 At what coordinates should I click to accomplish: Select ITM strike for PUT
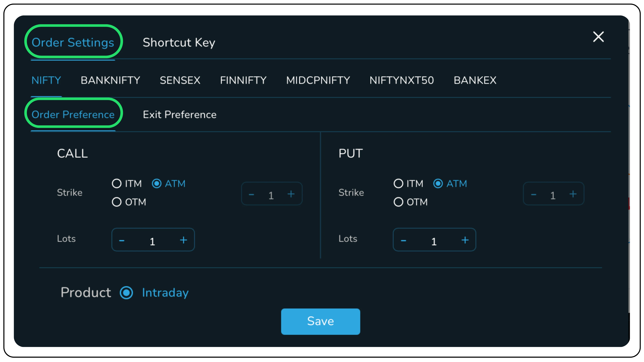pyautogui.click(x=398, y=184)
